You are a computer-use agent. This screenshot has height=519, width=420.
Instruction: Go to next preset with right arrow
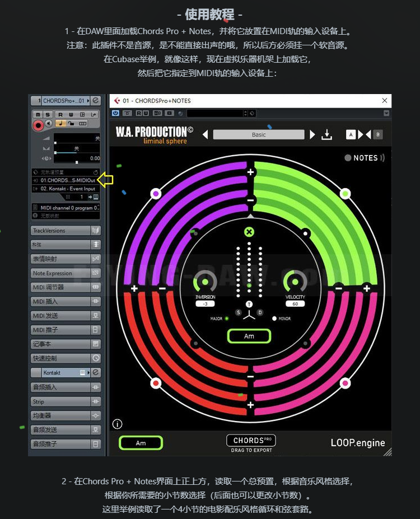[x=312, y=135]
